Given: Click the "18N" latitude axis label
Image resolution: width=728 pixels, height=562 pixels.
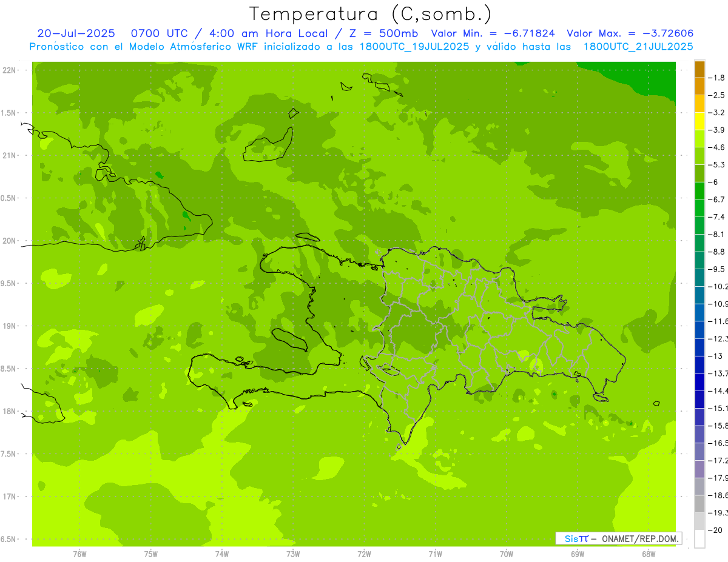Looking at the screenshot, I should (x=9, y=411).
